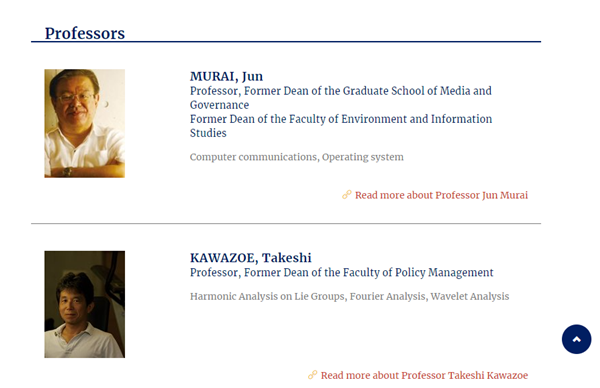Screen dimensions: 600x388
Task: Select Takeshi Kawazoe's portrait photo
Action: point(85,304)
